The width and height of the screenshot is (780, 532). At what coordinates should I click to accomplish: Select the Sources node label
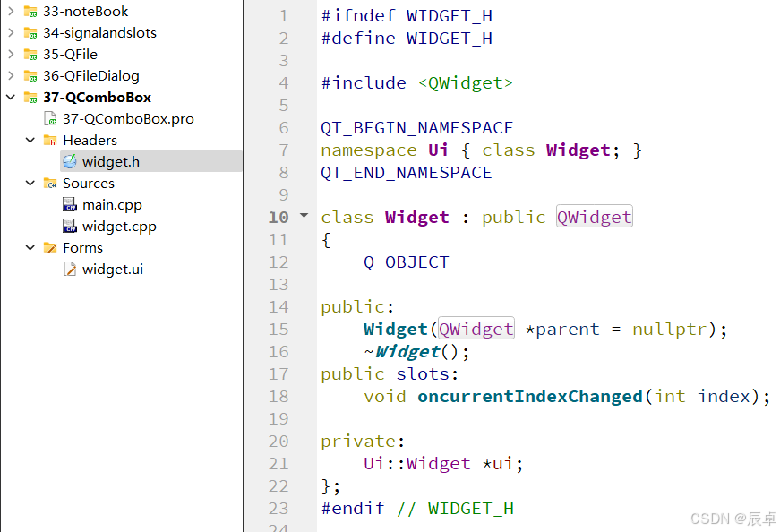(x=89, y=183)
